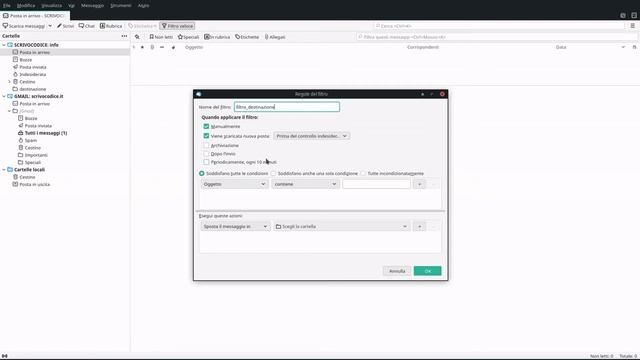Viewport: 640px width, 360px height.
Task: Open the Rubrica address book
Action: [x=111, y=26]
